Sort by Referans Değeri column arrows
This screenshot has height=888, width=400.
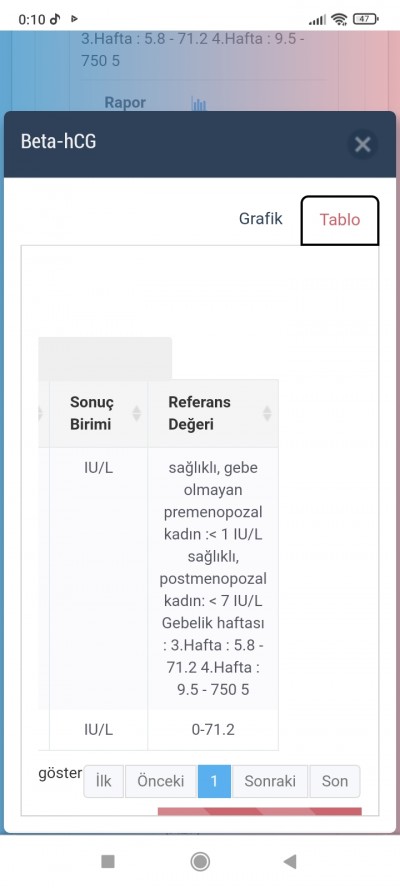[x=267, y=413]
